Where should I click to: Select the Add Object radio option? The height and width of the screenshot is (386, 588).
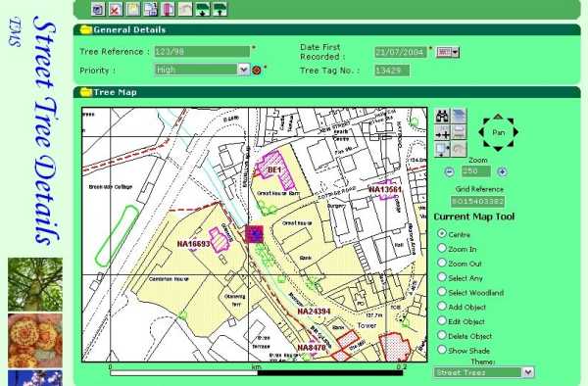tap(442, 307)
